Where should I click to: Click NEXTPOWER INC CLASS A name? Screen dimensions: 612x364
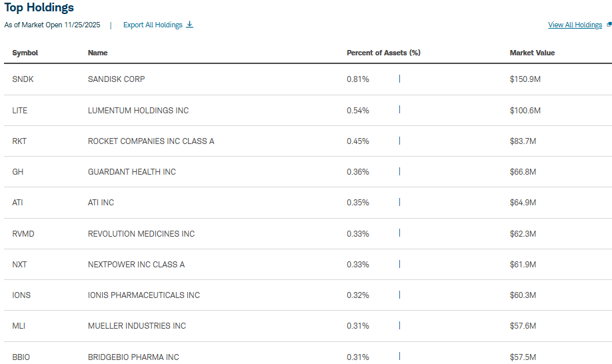[x=136, y=265]
